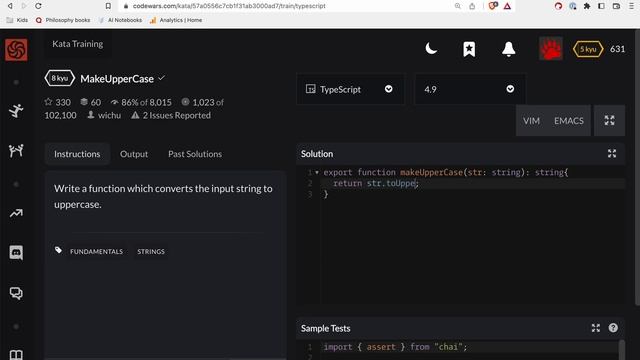Toggle fullscreen editor layout button
Image resolution: width=640 pixels, height=360 pixels.
tap(609, 120)
